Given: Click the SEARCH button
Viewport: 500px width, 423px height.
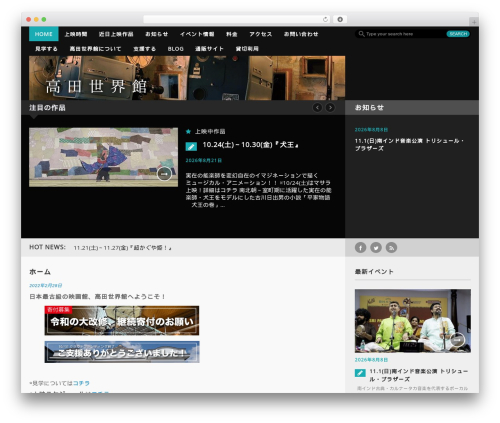Looking at the screenshot, I should click(x=458, y=34).
